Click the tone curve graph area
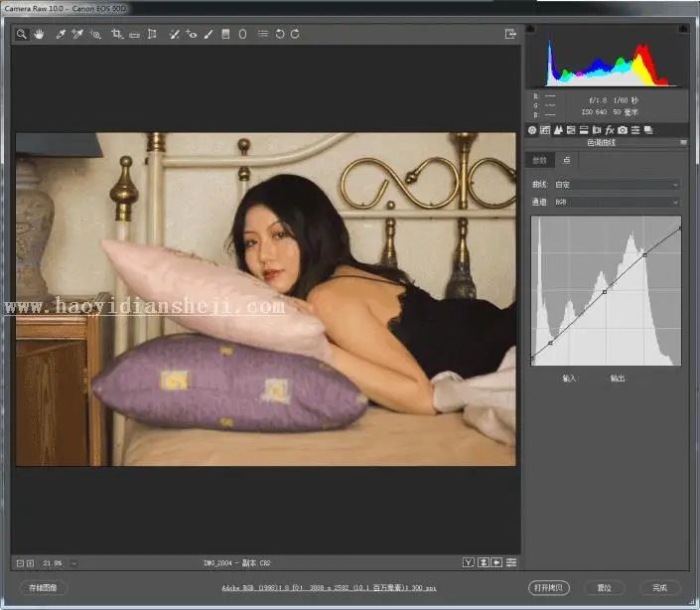The width and height of the screenshot is (700, 610). pos(607,291)
